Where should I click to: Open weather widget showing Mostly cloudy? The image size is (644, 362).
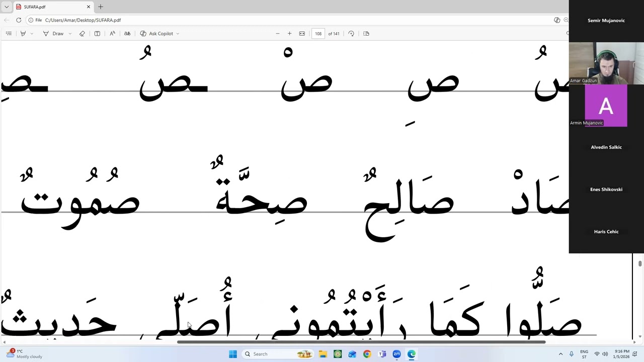pos(25,354)
